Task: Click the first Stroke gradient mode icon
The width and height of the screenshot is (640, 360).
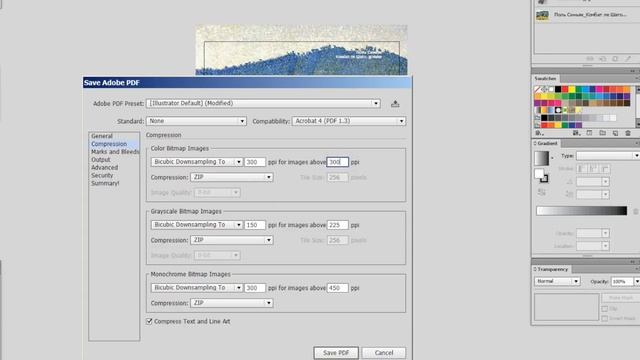Action: 582,169
